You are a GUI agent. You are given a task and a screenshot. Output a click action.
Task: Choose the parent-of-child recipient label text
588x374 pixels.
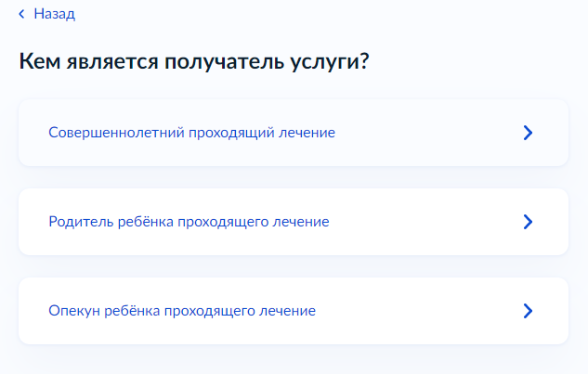tap(189, 222)
